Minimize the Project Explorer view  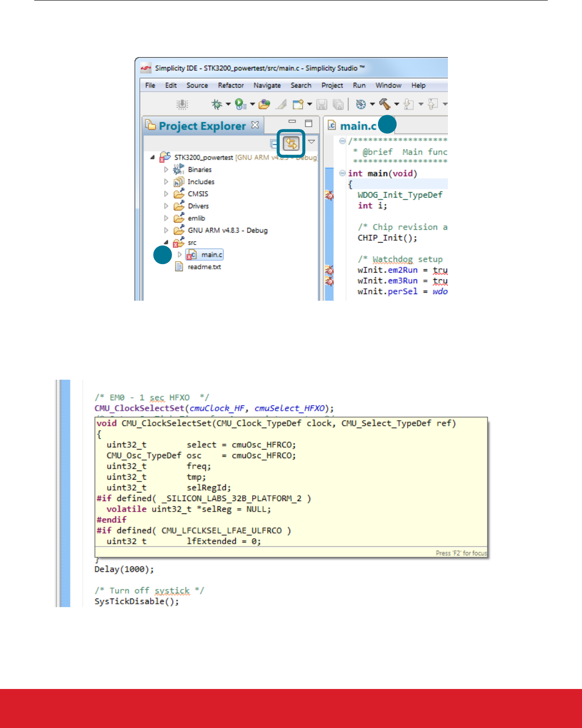pyautogui.click(x=292, y=122)
